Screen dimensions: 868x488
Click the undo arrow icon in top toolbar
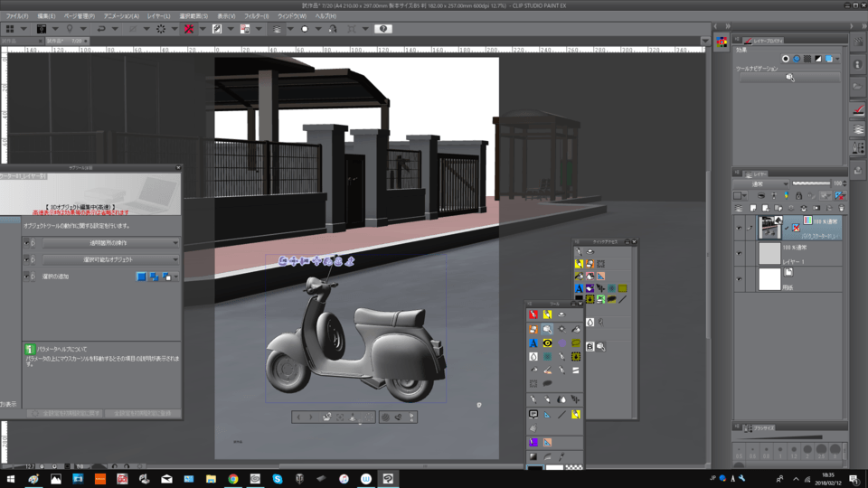tap(101, 29)
